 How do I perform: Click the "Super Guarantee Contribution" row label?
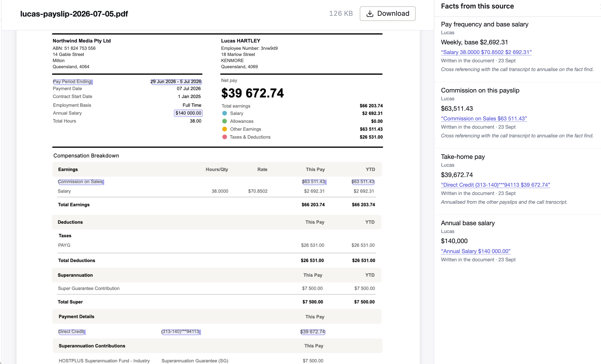(89, 288)
